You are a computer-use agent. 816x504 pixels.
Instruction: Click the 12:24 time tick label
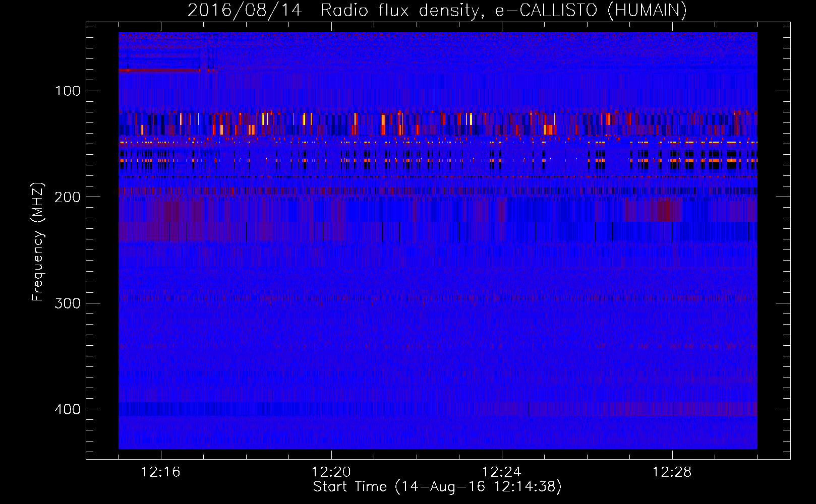point(502,472)
